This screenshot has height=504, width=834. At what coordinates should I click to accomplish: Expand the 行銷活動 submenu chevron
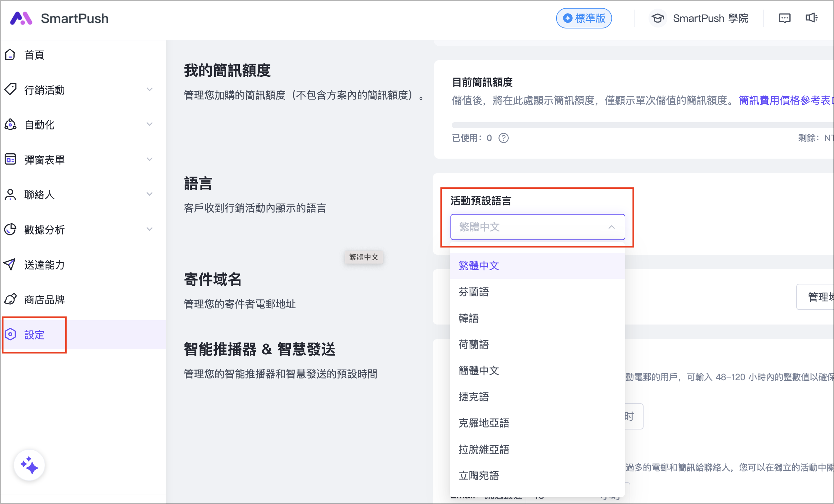pyautogui.click(x=149, y=89)
